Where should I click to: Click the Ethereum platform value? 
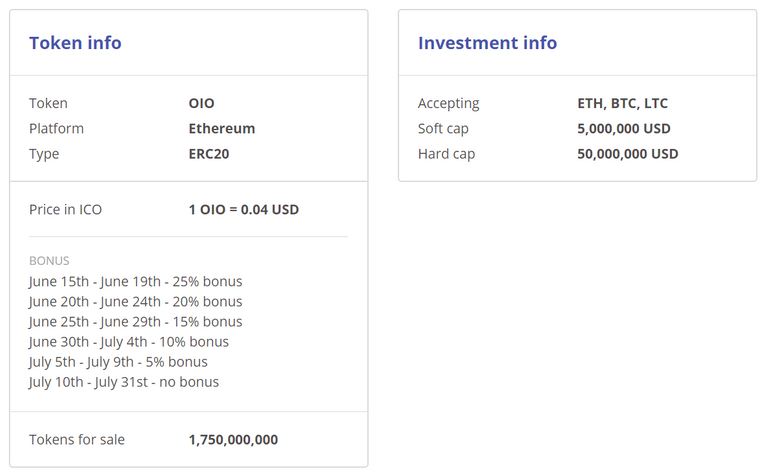(222, 129)
